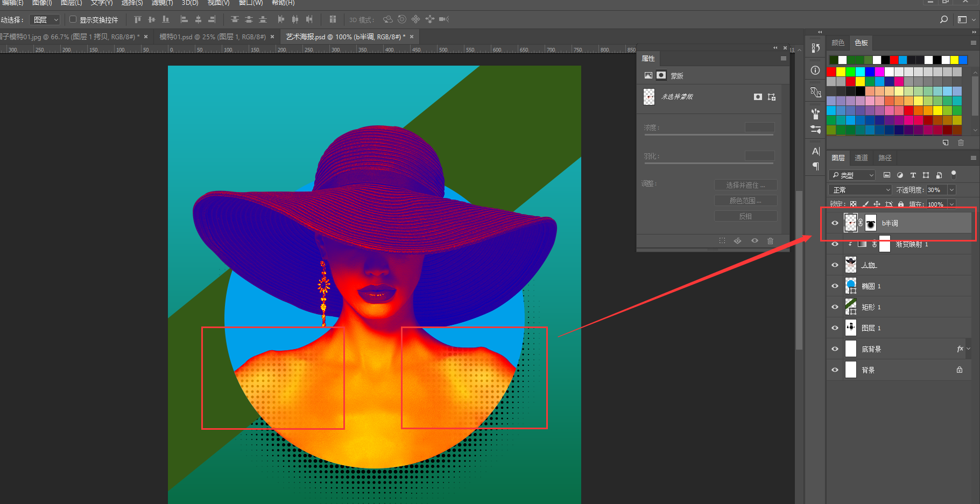Filter layers by adjustment layer icon

[x=900, y=175]
